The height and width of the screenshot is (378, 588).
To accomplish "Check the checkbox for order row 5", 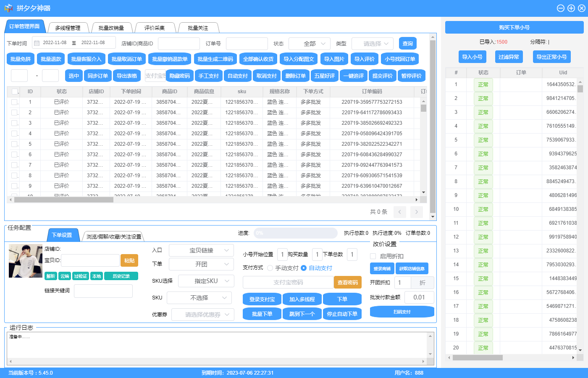I will [x=14, y=144].
